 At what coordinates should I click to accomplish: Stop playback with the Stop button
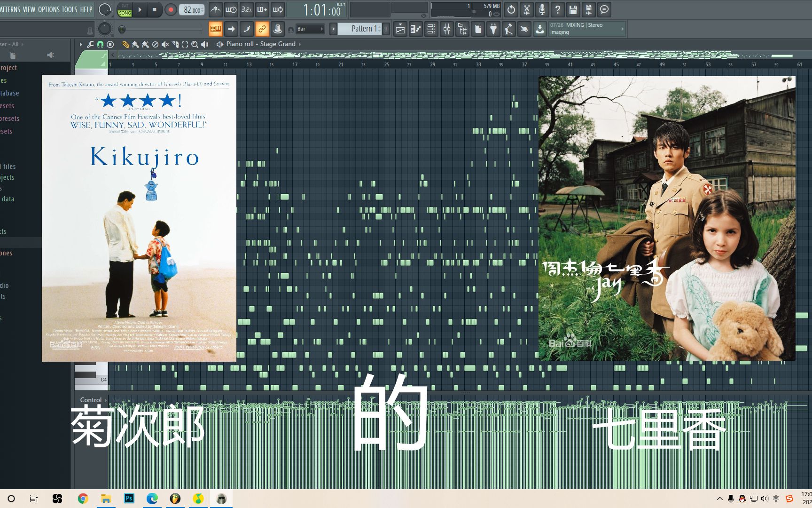(154, 9)
